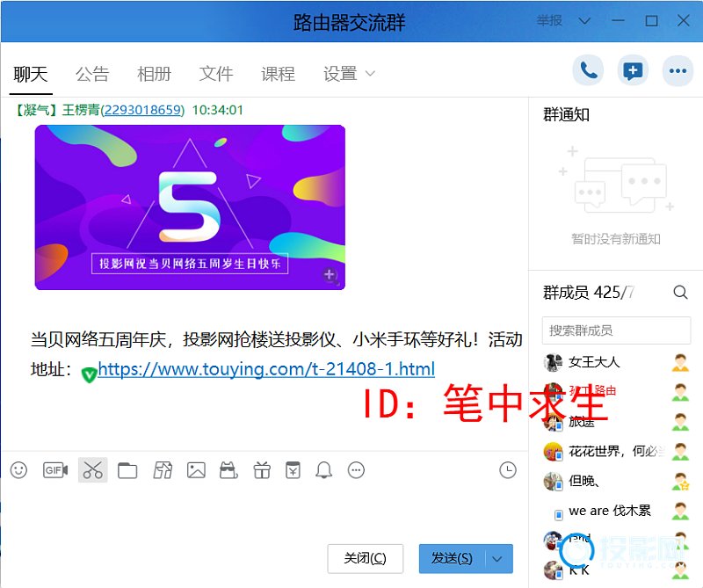703x588 pixels.
Task: Open the emoji picker
Action: [x=18, y=470]
